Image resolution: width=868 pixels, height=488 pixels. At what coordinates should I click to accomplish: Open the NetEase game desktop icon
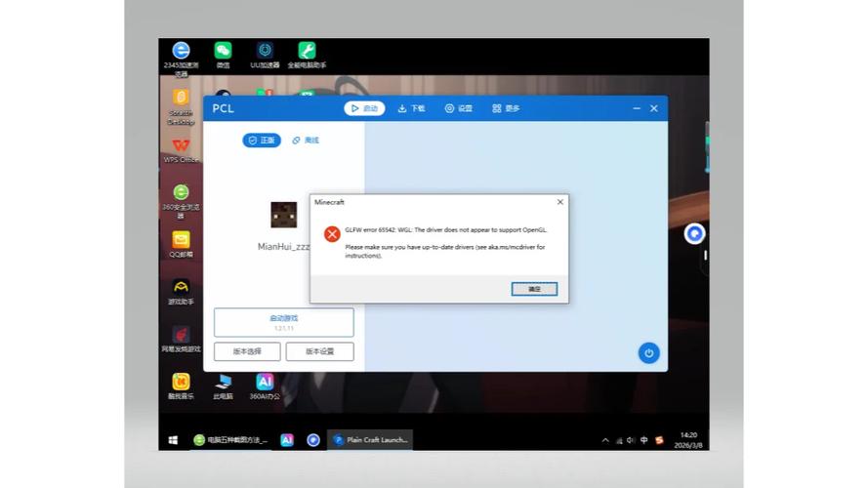click(181, 339)
